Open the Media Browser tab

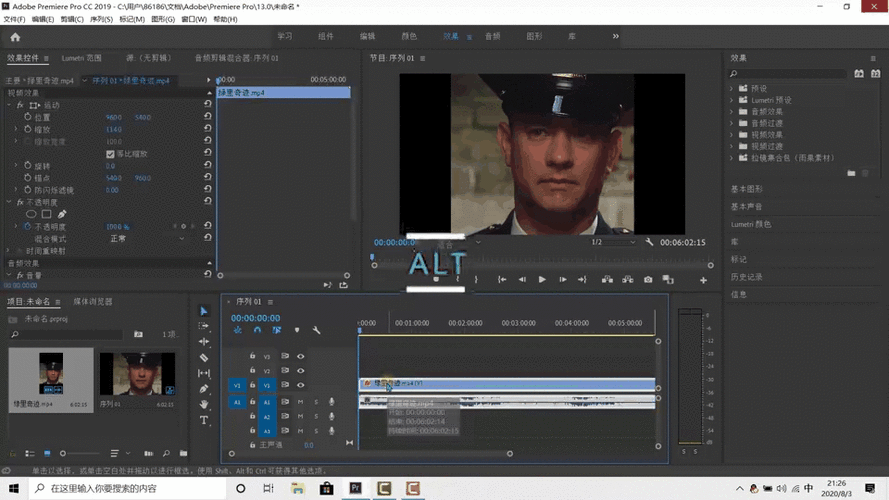tap(93, 302)
